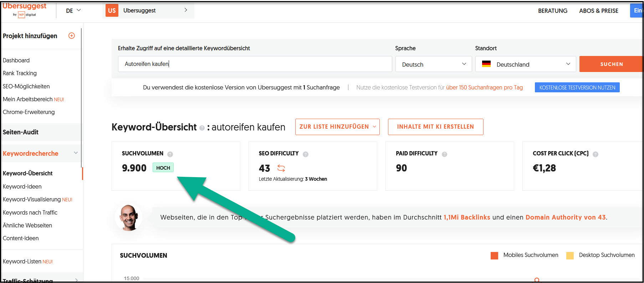Open Keywords nach Traffic
This screenshot has width=644, height=283.
[x=30, y=212]
